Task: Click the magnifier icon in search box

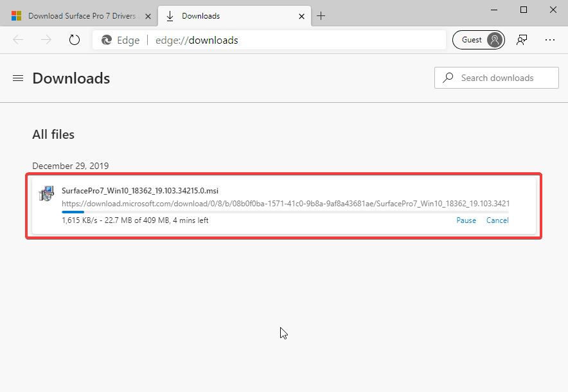Action: click(x=448, y=78)
